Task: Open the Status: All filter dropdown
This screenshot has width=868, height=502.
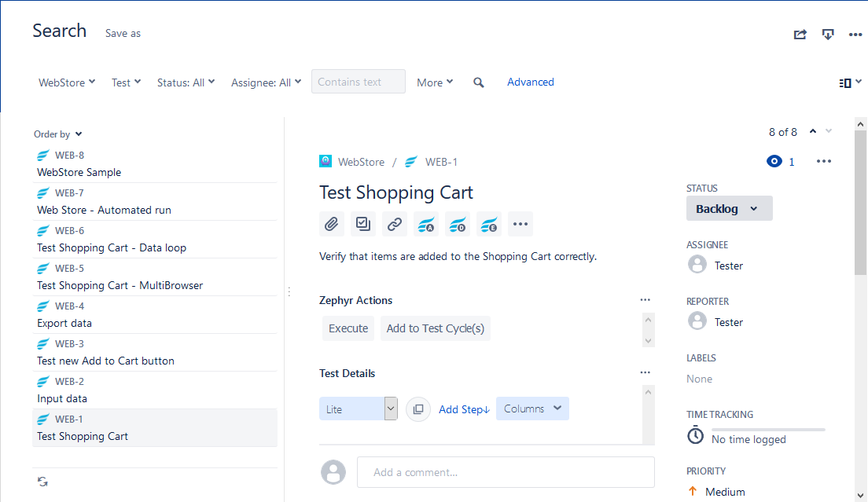Action: [x=186, y=82]
